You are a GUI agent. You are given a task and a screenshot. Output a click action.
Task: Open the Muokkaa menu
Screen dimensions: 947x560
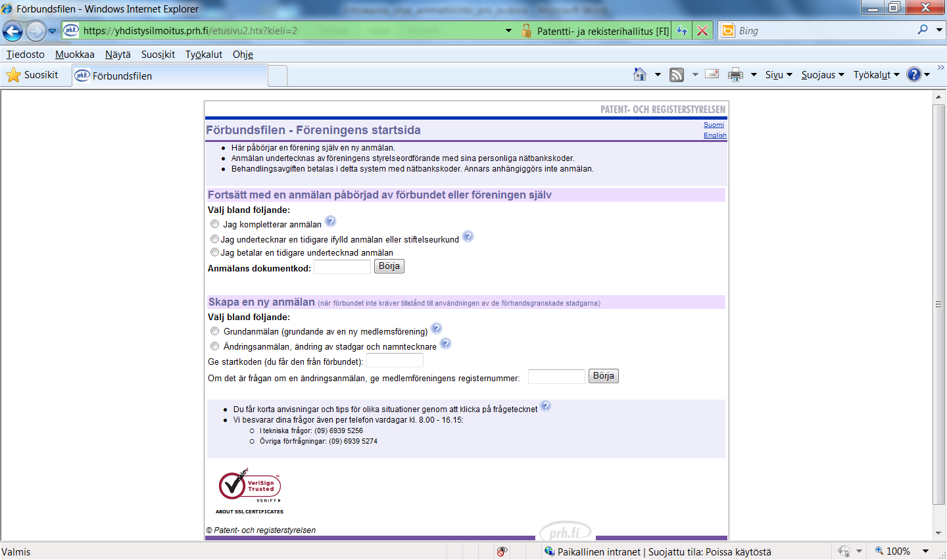click(75, 55)
